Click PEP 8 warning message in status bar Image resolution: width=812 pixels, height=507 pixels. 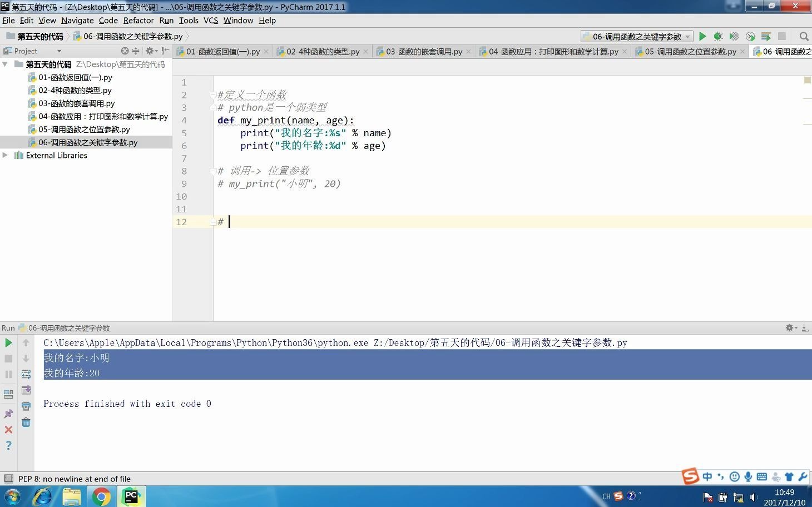[75, 479]
